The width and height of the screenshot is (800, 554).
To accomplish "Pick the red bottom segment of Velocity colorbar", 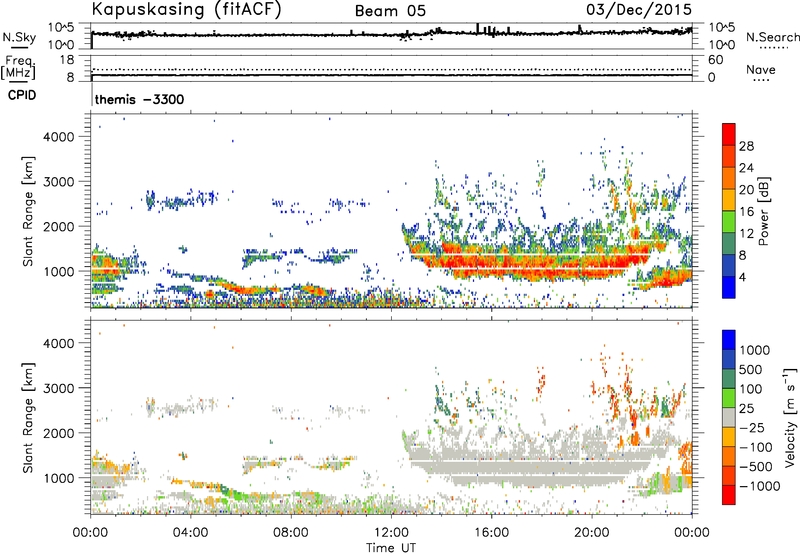I will (729, 494).
